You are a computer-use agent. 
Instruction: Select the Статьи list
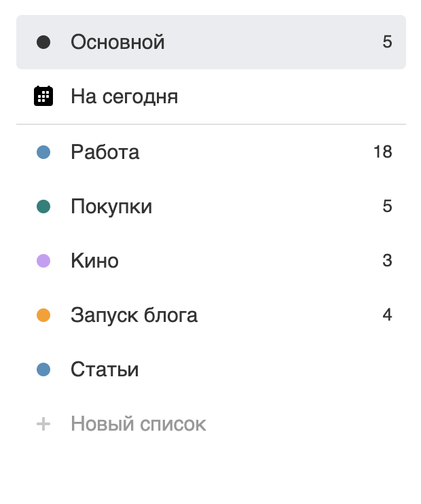[211, 370]
